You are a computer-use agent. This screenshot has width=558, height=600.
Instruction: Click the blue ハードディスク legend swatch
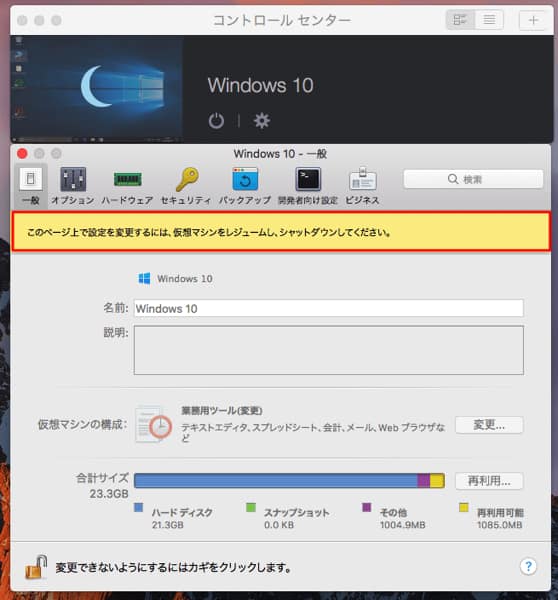point(139,508)
